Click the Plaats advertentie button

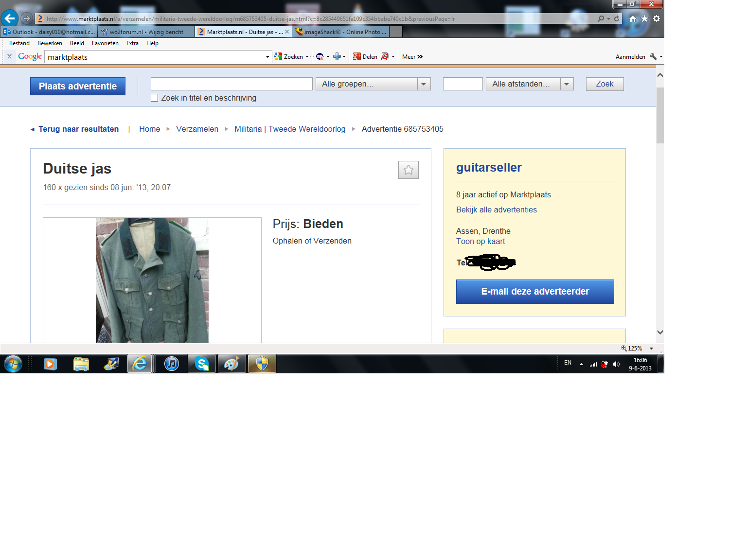tap(78, 86)
